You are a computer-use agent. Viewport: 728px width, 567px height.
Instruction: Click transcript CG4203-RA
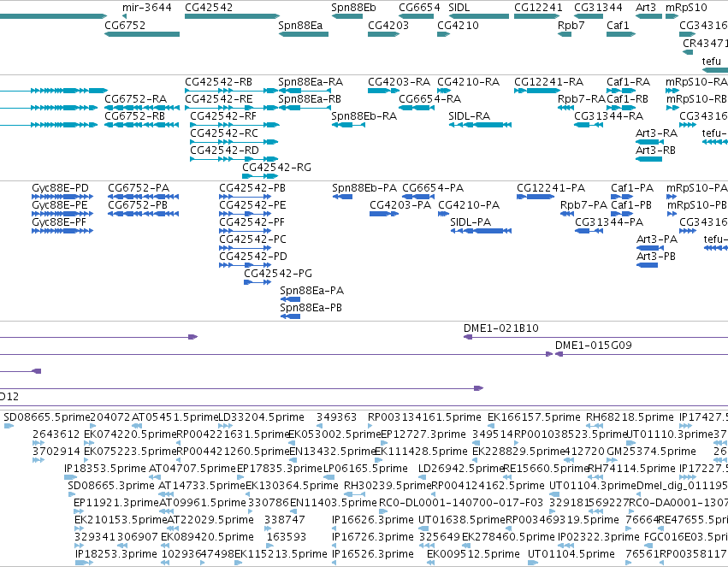point(383,91)
